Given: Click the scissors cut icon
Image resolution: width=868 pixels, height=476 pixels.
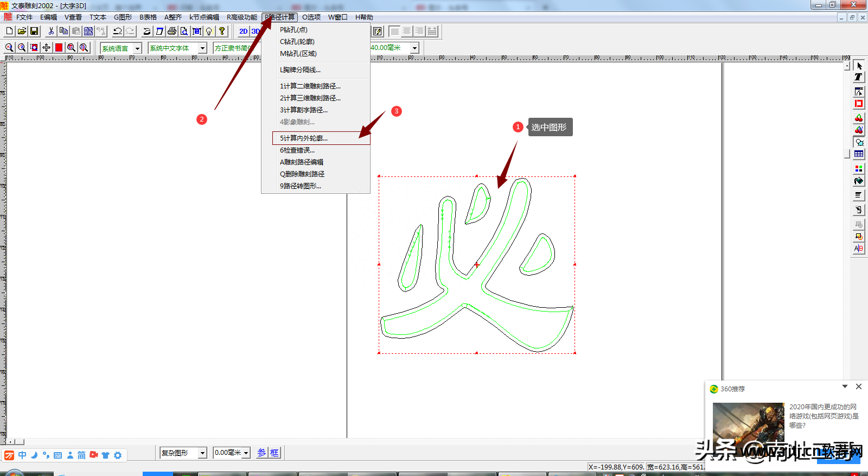Looking at the screenshot, I should point(51,31).
